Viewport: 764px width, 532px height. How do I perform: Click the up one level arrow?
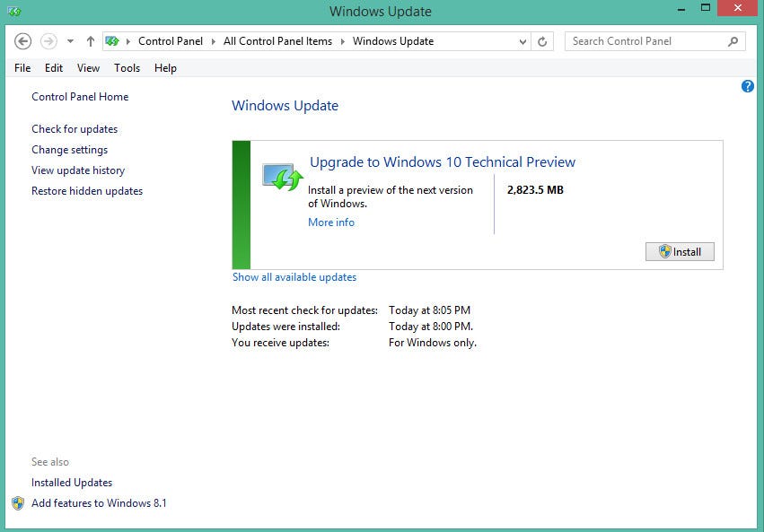click(92, 41)
